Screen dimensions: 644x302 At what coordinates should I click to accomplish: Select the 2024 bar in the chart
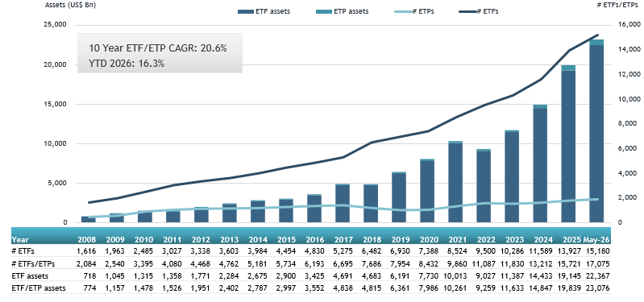[540, 163]
